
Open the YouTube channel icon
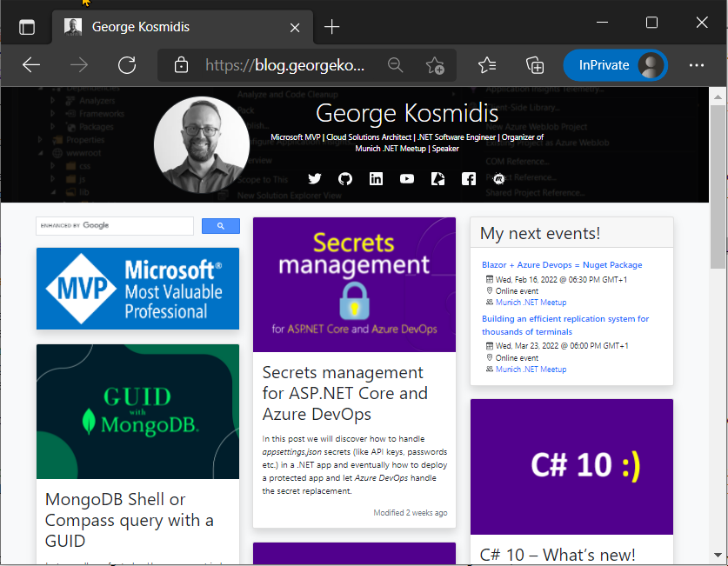407,178
